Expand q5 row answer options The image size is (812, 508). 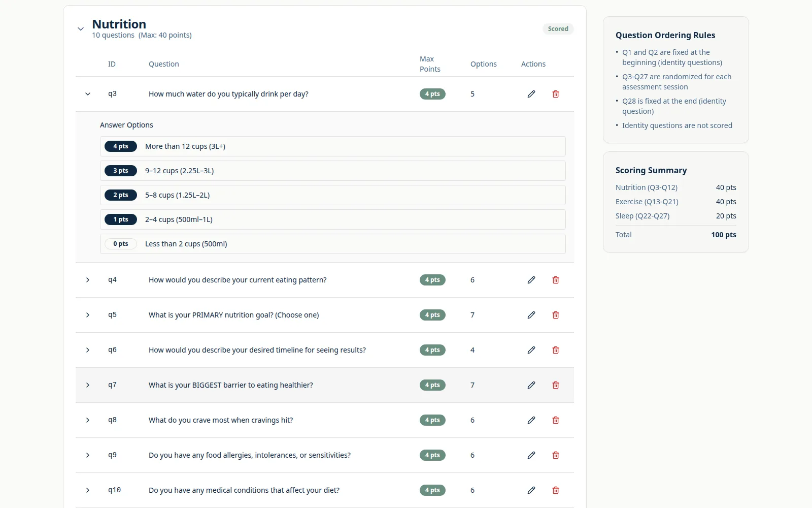click(88, 315)
